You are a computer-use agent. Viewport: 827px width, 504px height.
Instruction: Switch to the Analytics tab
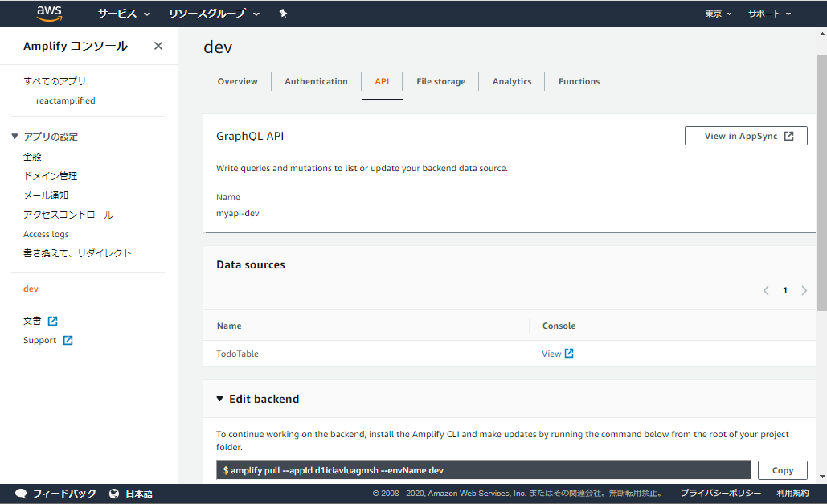(512, 81)
